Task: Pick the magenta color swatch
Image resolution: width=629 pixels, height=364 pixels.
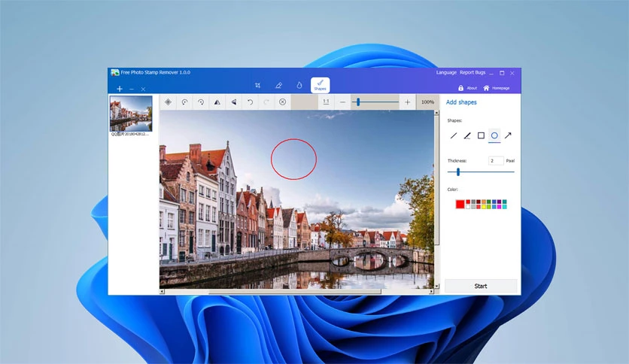Action: [499, 207]
